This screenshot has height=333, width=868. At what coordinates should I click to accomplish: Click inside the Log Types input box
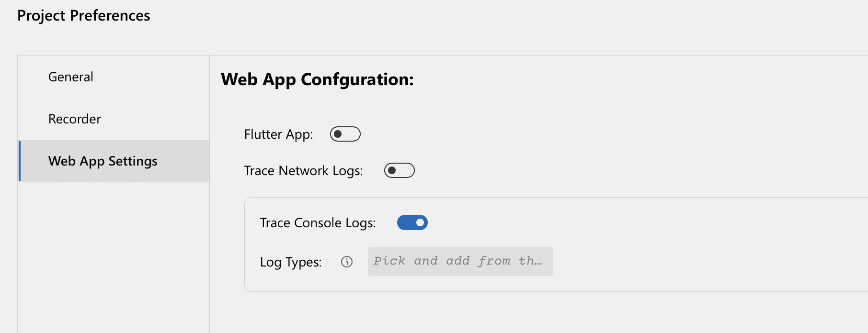click(x=459, y=261)
